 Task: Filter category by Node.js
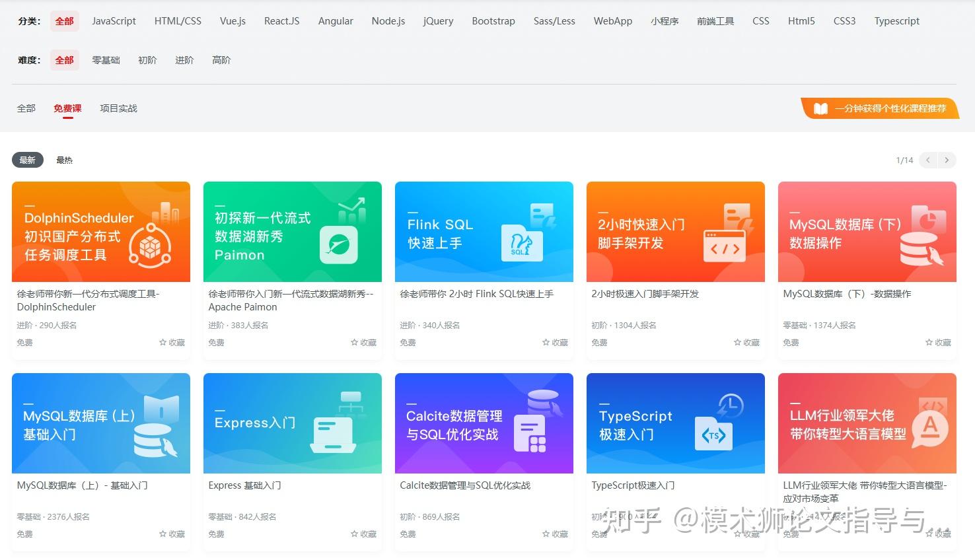388,21
